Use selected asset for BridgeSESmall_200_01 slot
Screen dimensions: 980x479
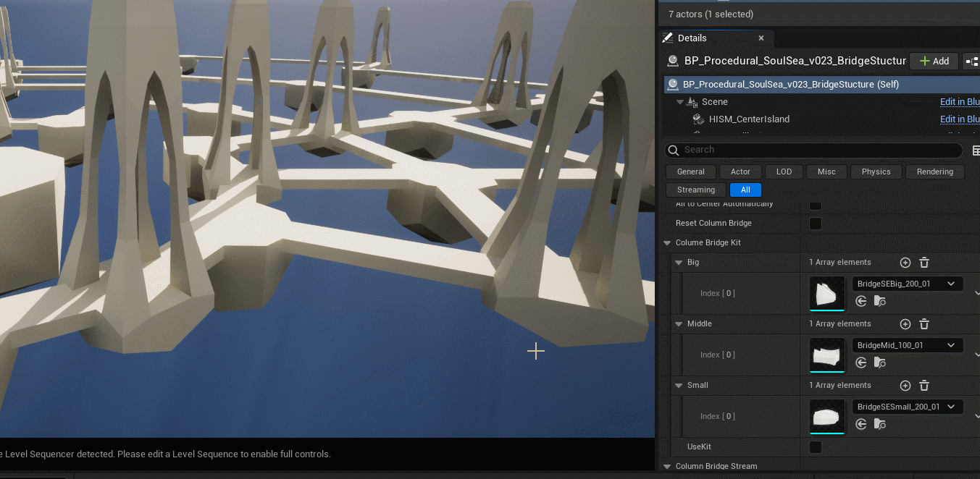pyautogui.click(x=861, y=424)
